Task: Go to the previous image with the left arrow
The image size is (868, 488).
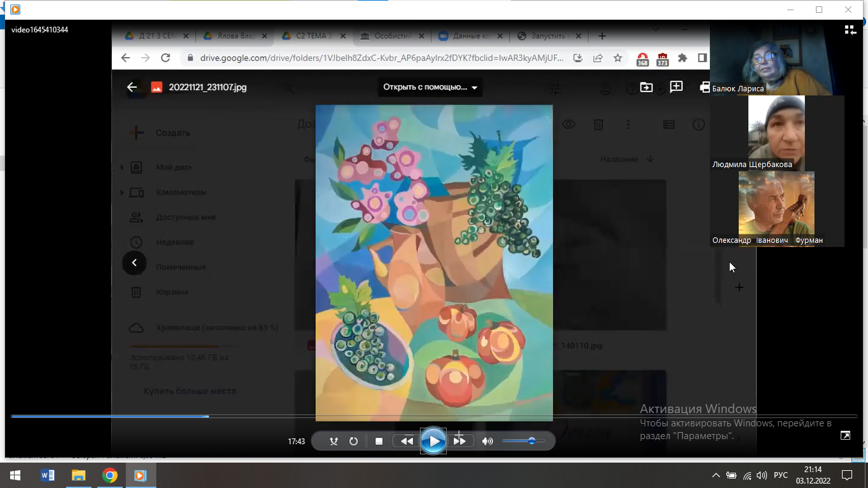Action: pyautogui.click(x=134, y=262)
